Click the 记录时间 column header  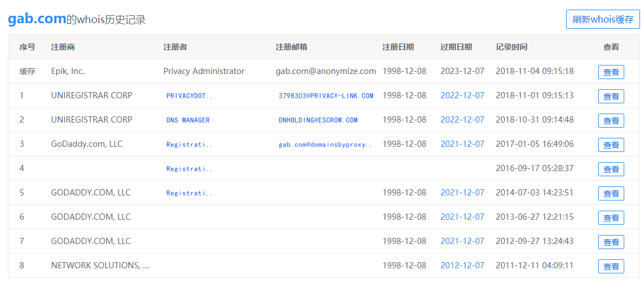pos(511,47)
